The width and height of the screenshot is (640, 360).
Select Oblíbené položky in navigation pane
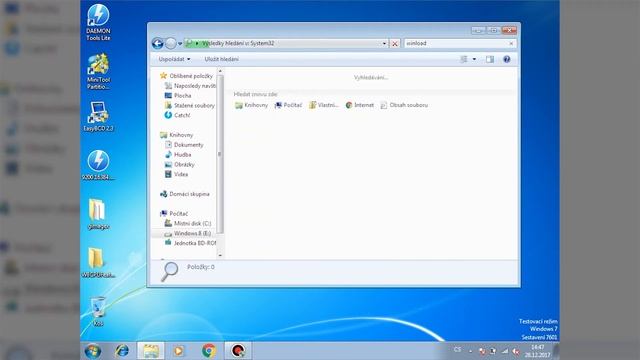point(187,76)
